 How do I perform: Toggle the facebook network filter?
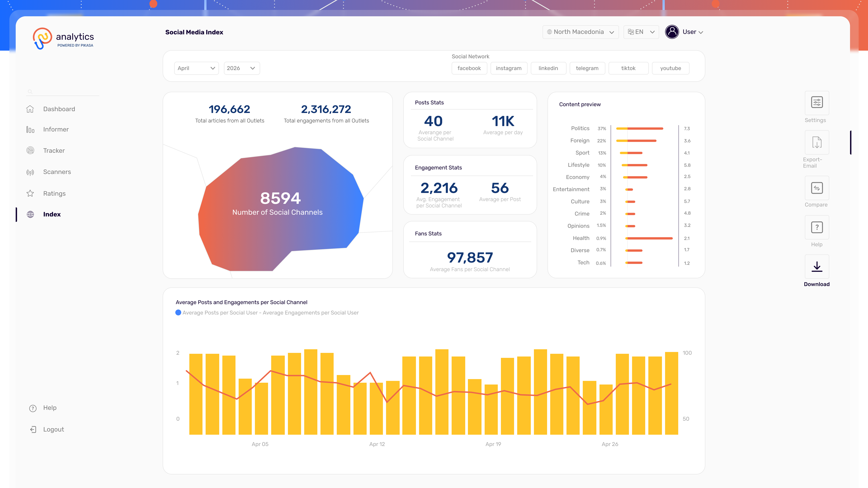pos(469,68)
